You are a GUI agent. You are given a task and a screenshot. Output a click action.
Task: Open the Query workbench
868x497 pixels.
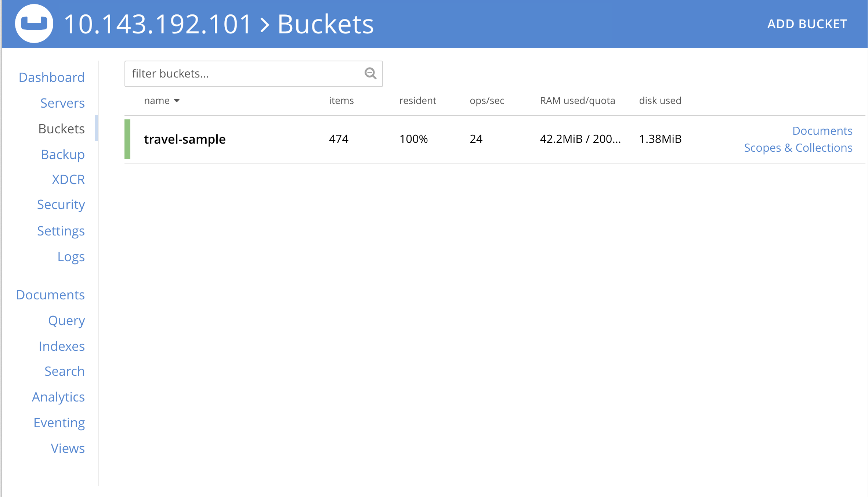pyautogui.click(x=66, y=320)
